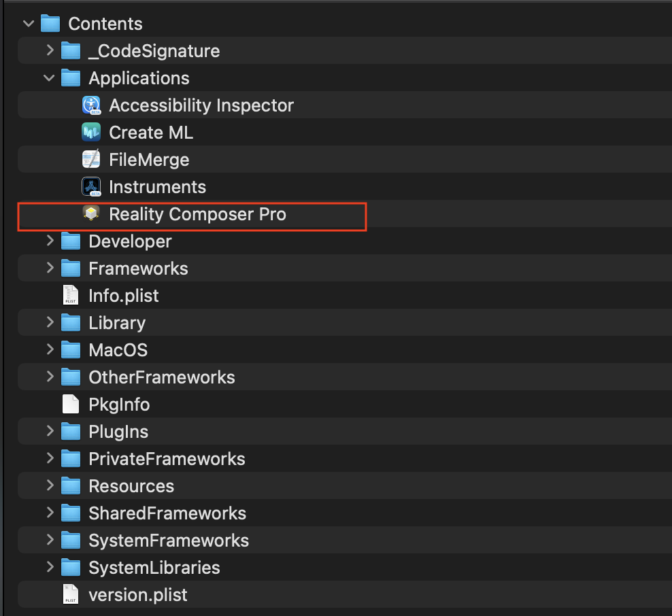672x616 pixels.
Task: Open the Resources folder entry
Action: [x=131, y=485]
